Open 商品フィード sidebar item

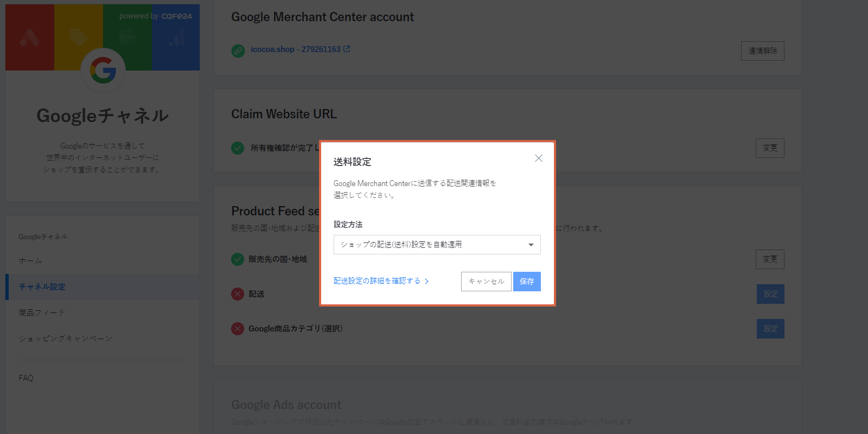[x=42, y=313]
